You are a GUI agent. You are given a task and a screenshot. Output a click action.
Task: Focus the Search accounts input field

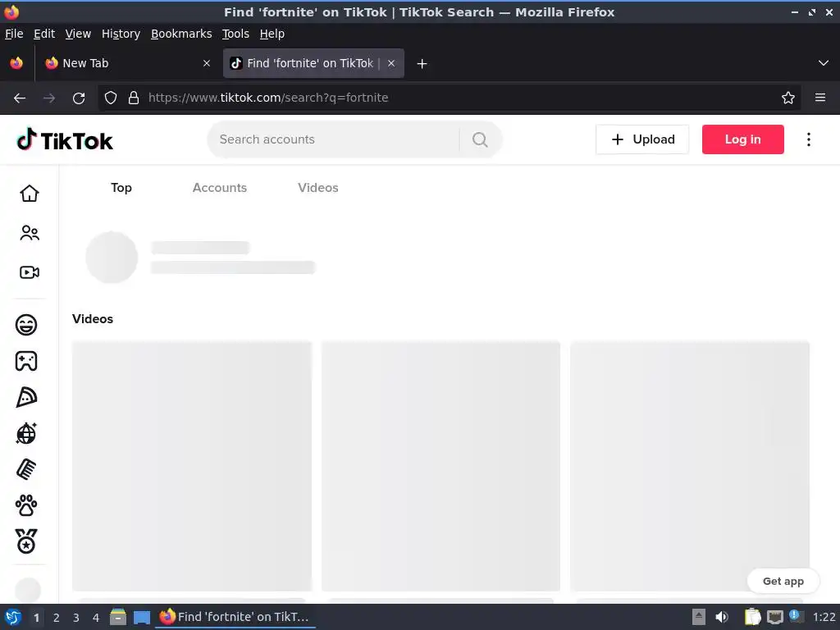click(337, 139)
